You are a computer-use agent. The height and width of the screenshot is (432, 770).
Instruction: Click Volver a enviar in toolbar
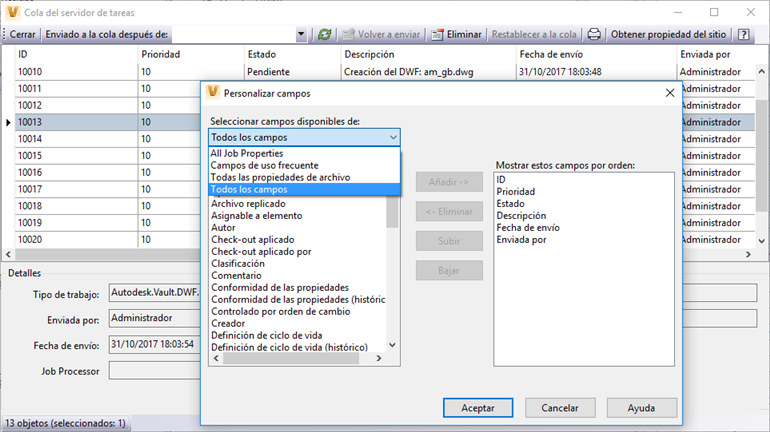click(x=382, y=34)
